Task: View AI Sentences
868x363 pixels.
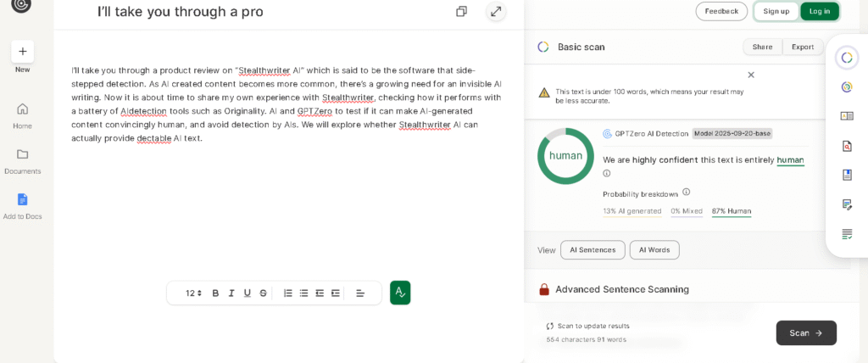Action: tap(593, 250)
